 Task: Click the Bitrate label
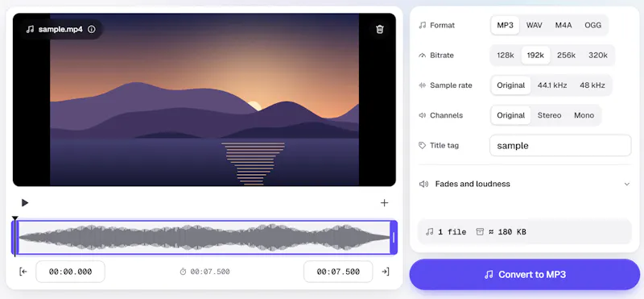click(441, 55)
